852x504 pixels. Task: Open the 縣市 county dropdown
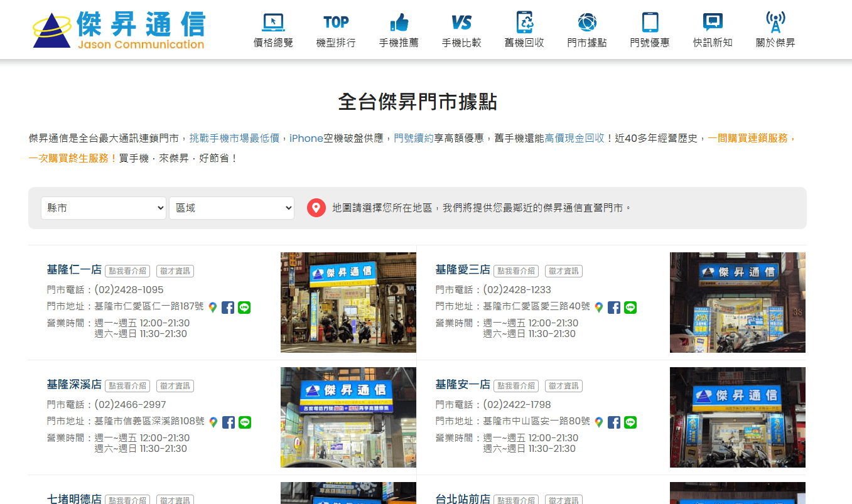click(x=103, y=207)
